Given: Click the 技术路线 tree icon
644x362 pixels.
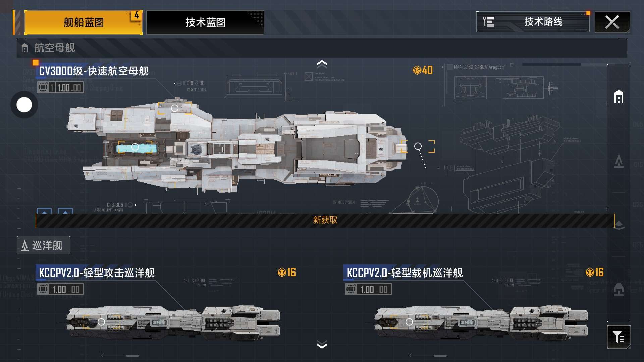Looking at the screenshot, I should click(488, 22).
